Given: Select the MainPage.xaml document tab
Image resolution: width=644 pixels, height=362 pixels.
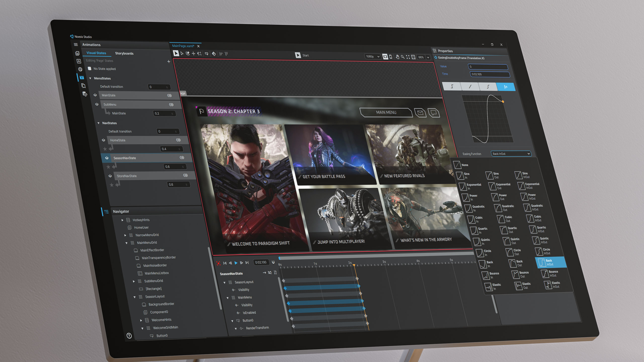Looking at the screenshot, I should click(x=183, y=46).
